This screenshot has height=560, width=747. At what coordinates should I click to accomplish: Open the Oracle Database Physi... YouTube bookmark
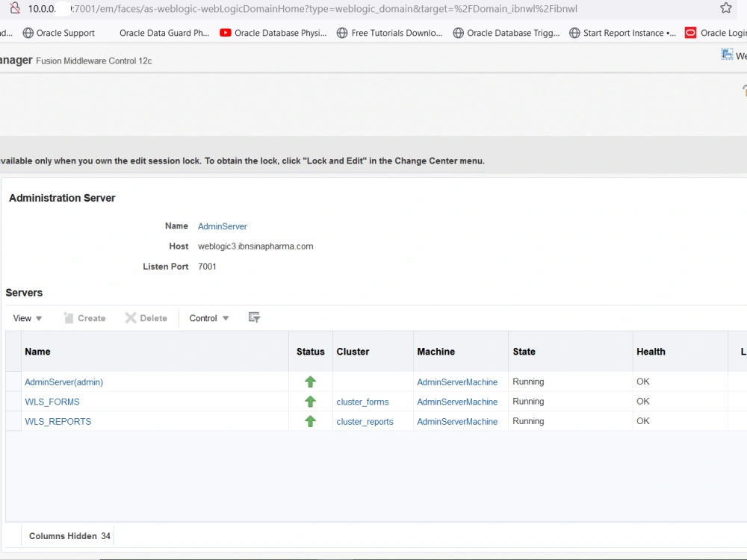tap(273, 33)
